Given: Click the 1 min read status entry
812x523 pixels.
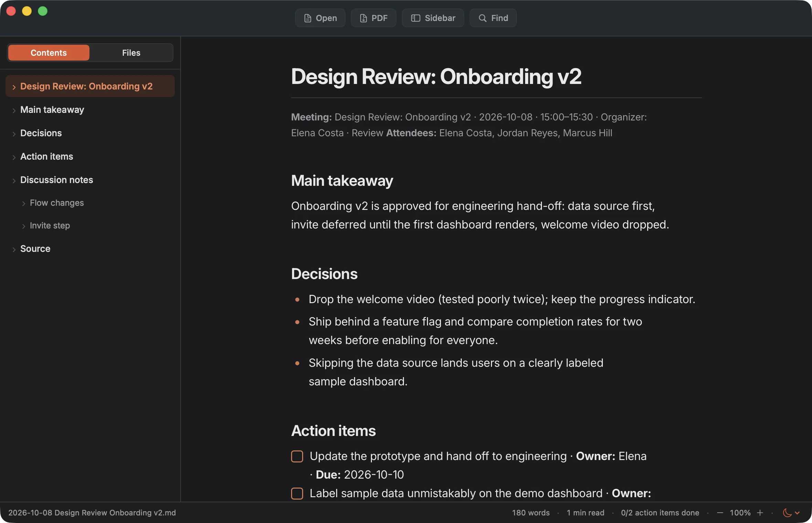Looking at the screenshot, I should tap(585, 513).
